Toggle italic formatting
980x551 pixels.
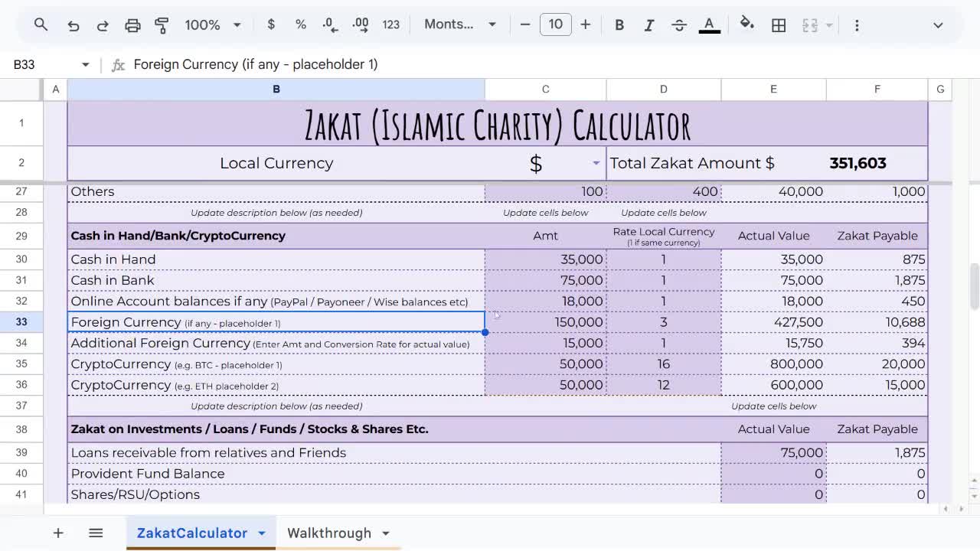coord(648,24)
